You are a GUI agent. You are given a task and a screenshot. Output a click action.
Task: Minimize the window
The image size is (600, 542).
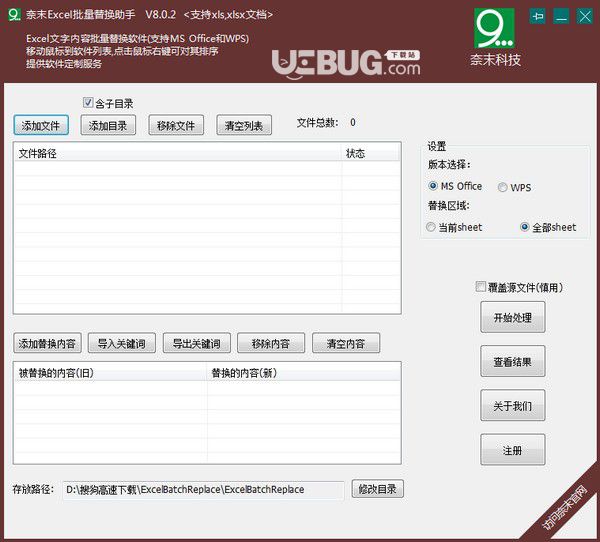[x=561, y=16]
